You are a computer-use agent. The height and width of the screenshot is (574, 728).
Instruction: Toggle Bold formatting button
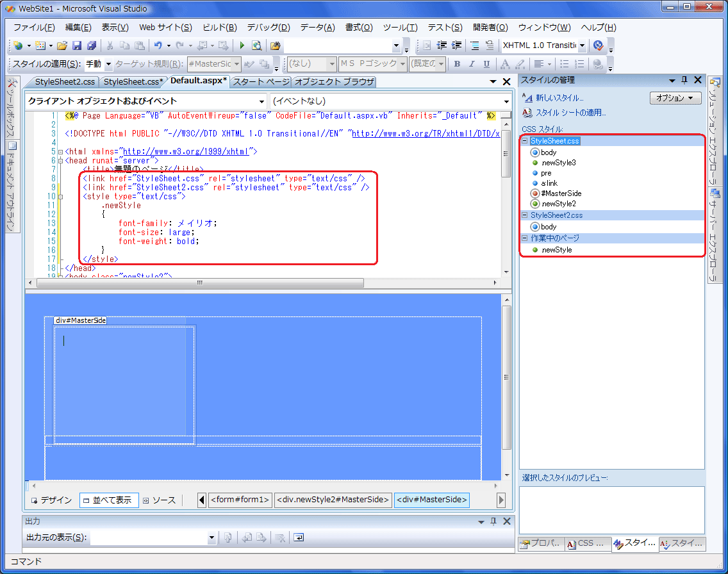coord(457,63)
